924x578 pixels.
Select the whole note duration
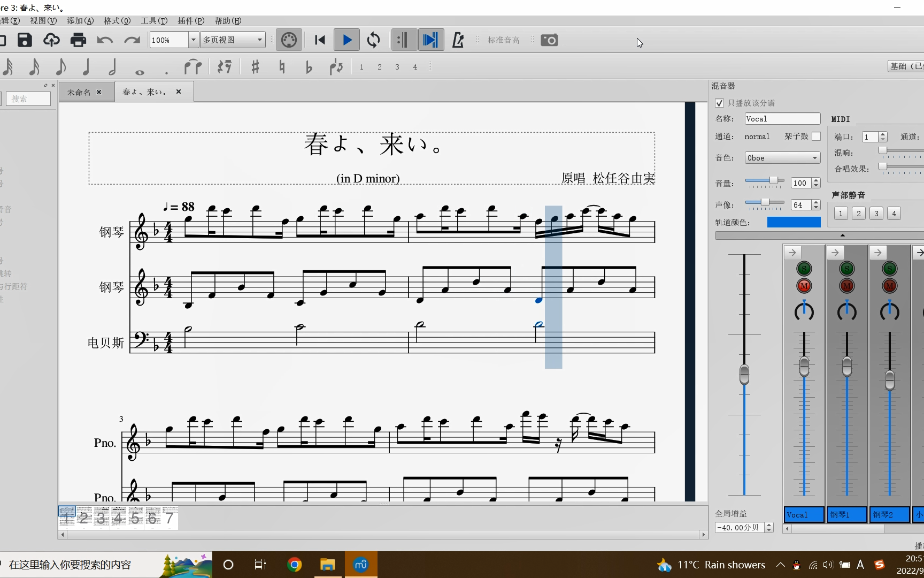[140, 72]
